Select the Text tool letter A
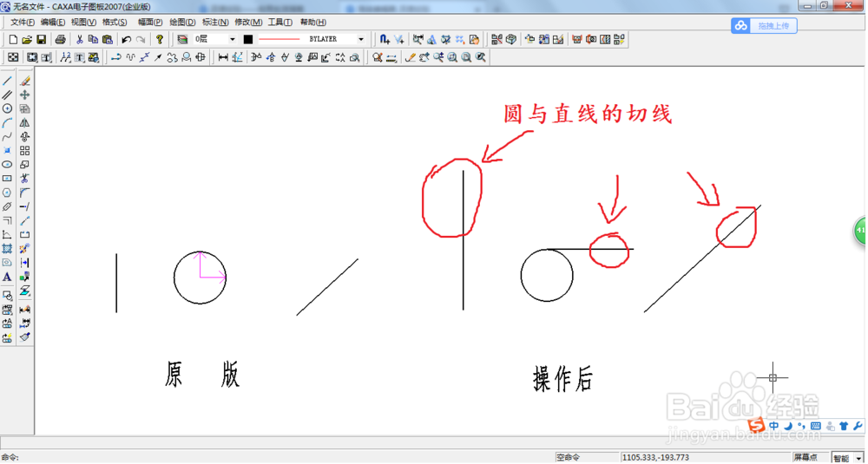Viewport: 868px width, 464px height. click(x=7, y=277)
